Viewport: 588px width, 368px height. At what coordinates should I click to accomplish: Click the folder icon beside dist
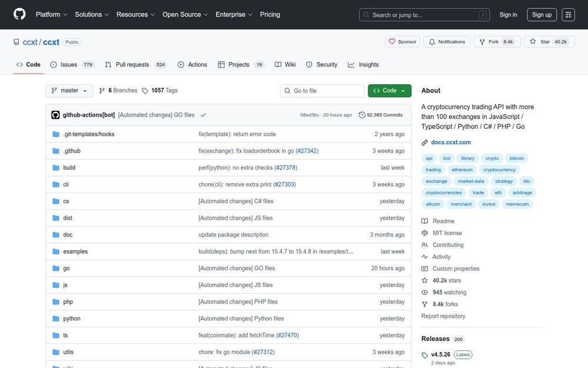(x=56, y=218)
